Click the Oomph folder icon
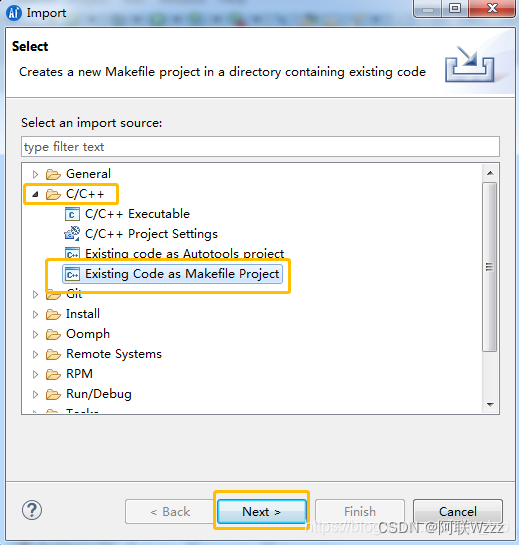Image resolution: width=519 pixels, height=545 pixels. (x=53, y=334)
